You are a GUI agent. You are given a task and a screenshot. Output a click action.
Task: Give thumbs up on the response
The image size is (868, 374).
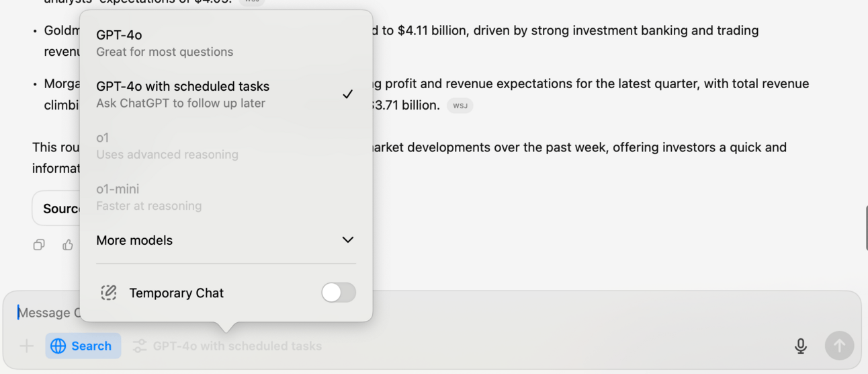(68, 245)
